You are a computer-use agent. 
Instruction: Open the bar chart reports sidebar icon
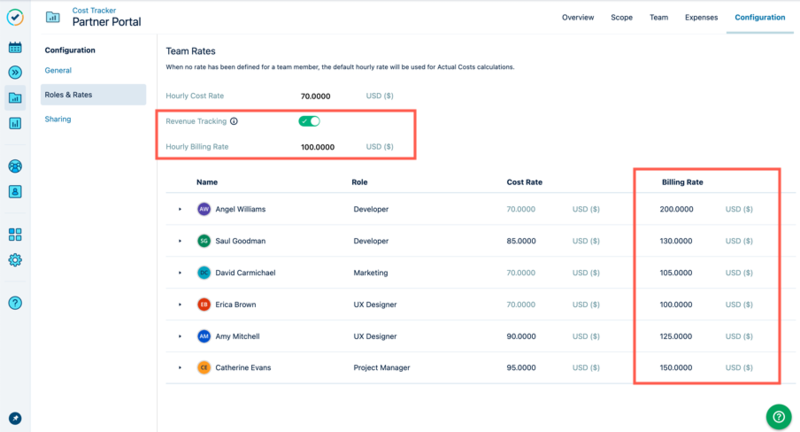click(15, 124)
